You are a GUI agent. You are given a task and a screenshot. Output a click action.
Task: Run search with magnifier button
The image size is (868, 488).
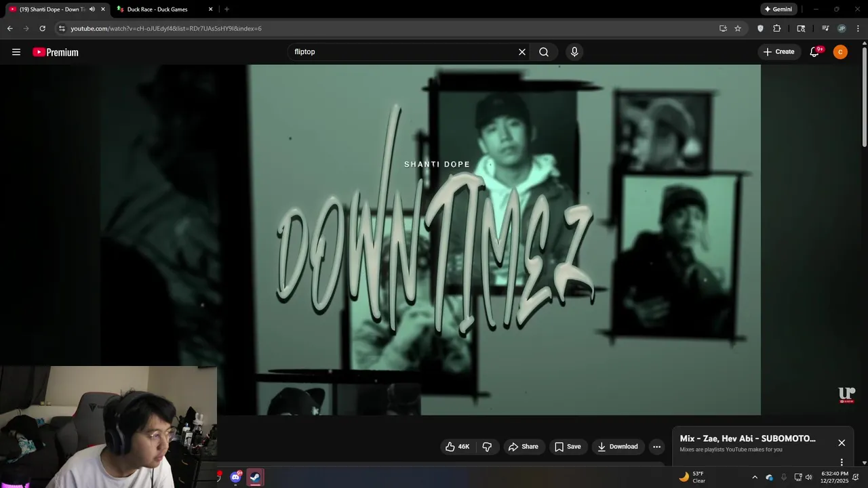(x=544, y=52)
